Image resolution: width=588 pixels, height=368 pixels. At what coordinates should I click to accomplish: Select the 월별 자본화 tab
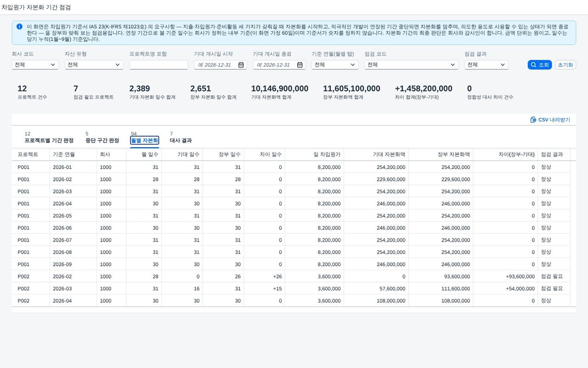[x=145, y=140]
